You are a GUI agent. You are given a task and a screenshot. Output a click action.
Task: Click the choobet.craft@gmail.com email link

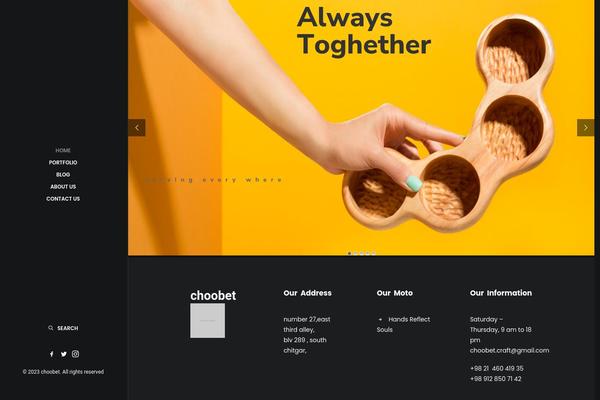point(509,350)
